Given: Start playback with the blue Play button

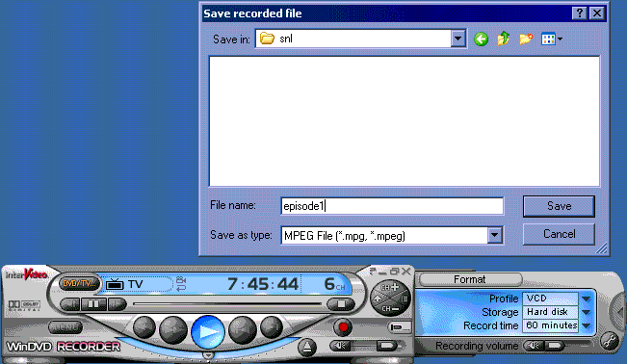Looking at the screenshot, I should (x=207, y=331).
